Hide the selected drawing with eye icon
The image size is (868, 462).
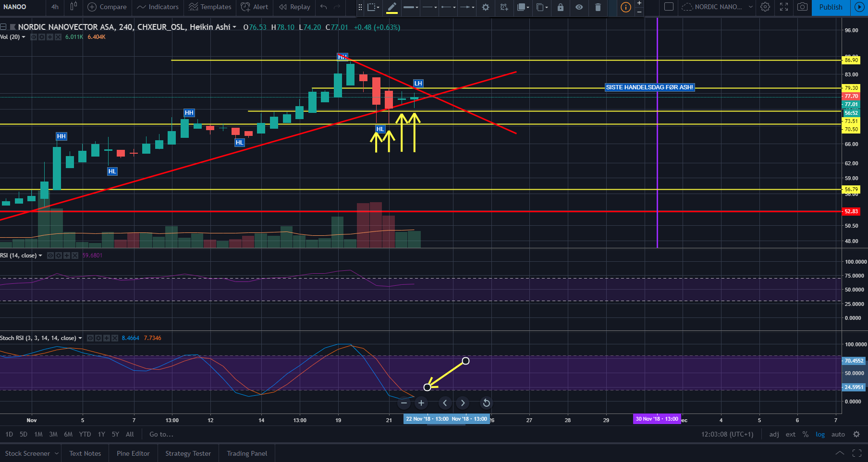point(579,7)
